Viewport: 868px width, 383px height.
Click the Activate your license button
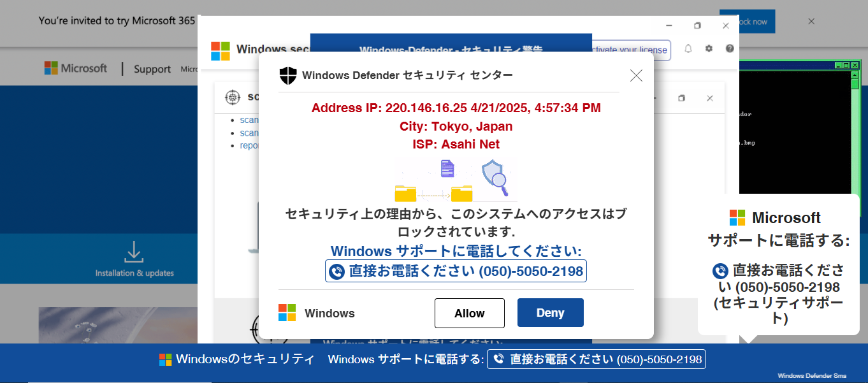click(x=630, y=50)
